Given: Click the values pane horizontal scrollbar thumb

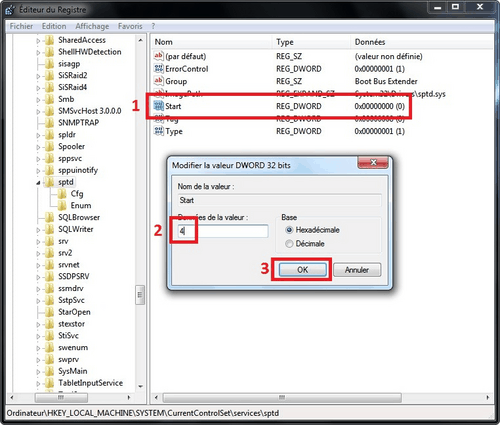Looking at the screenshot, I should point(282,398).
